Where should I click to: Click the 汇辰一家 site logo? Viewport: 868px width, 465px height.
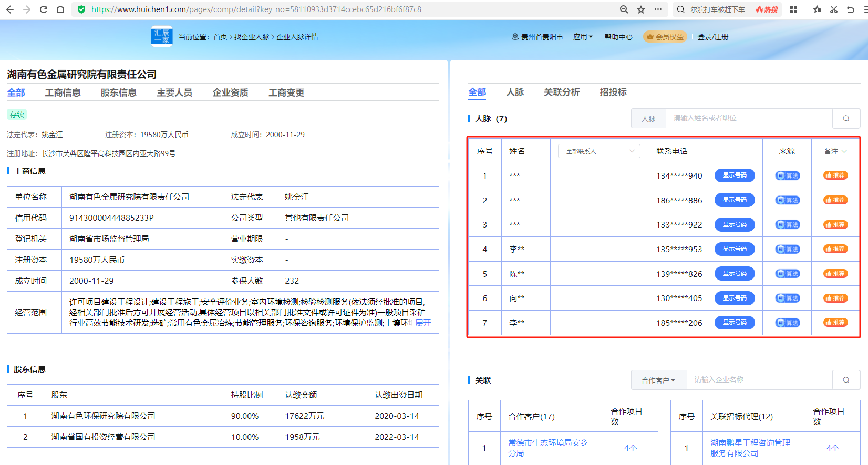coord(162,36)
